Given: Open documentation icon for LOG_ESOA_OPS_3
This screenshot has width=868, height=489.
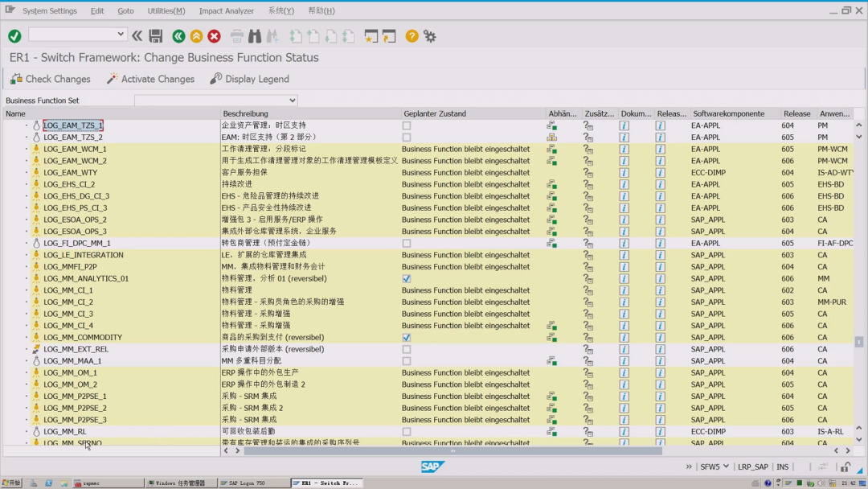Looking at the screenshot, I should tap(624, 232).
